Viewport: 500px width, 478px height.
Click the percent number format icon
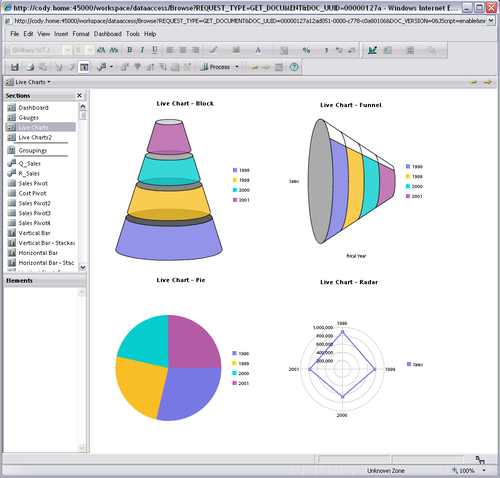tap(306, 50)
